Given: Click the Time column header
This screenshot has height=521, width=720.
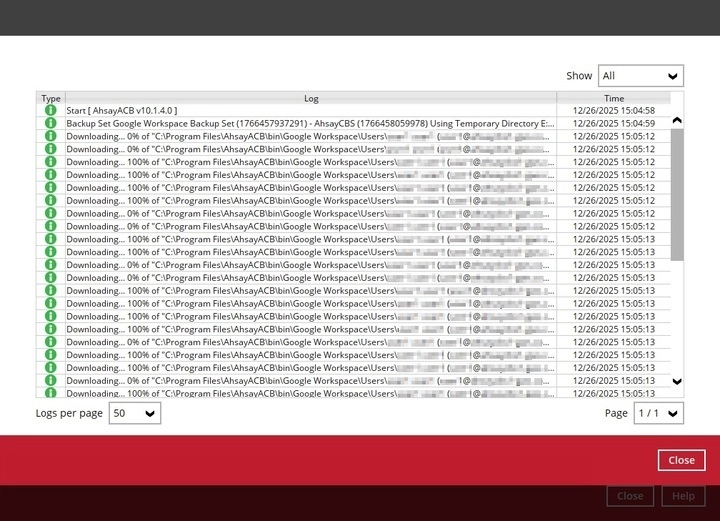Looking at the screenshot, I should tap(614, 98).
